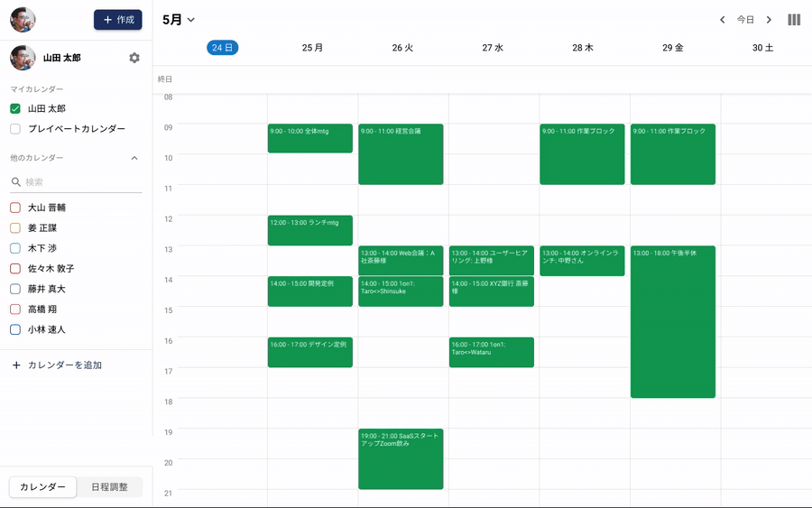812x508 pixels.
Task: Click the top-left profile avatar
Action: [23, 20]
